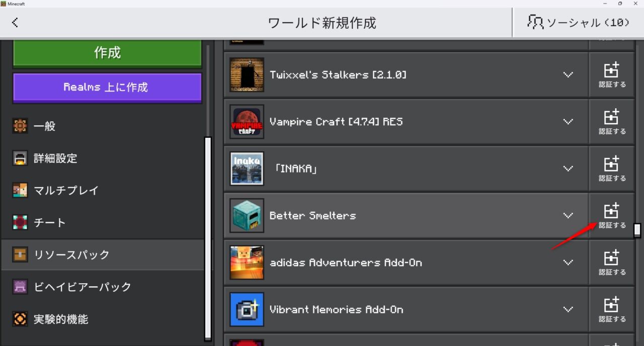Image resolution: width=644 pixels, height=346 pixels.
Task: Select the Twixxel's Stalkers [2.1.0] name
Action: click(338, 75)
